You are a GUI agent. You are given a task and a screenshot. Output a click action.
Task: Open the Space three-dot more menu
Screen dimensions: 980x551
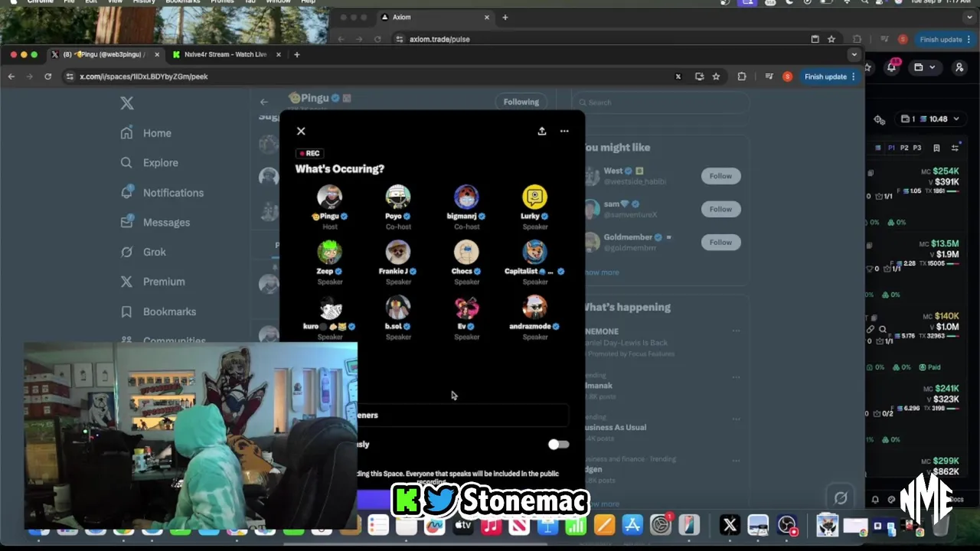coord(564,131)
